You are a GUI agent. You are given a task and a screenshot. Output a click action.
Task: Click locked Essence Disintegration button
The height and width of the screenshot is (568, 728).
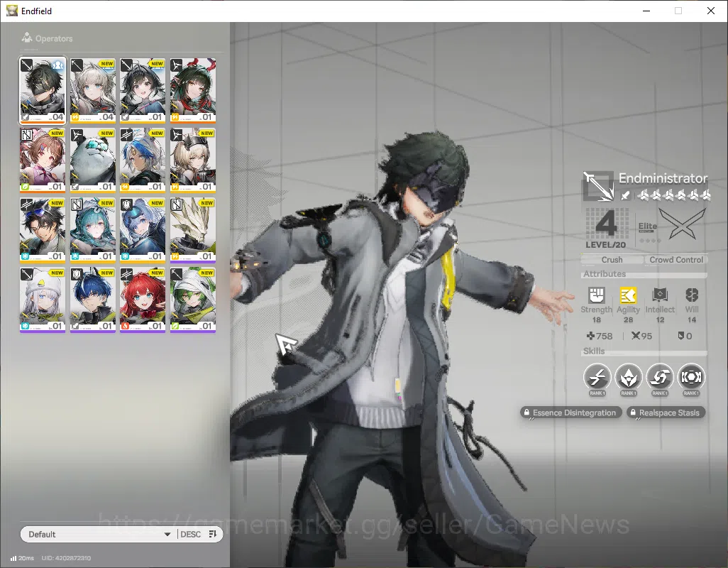[570, 413]
